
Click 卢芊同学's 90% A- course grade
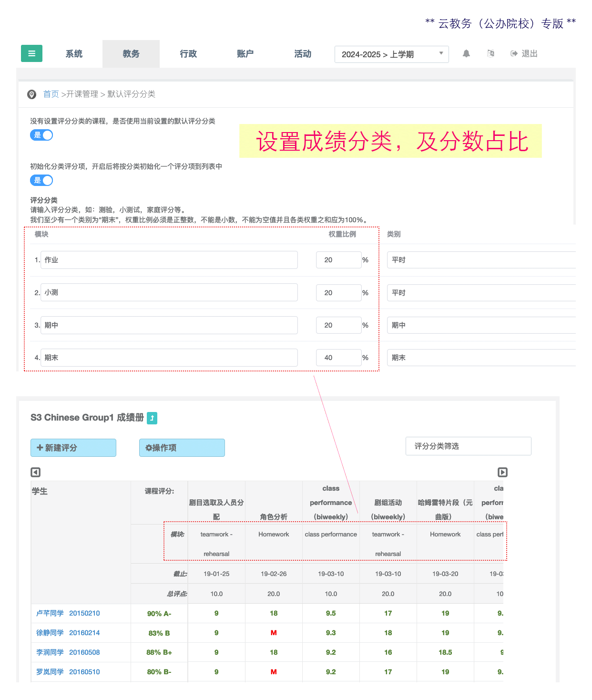coord(159,614)
